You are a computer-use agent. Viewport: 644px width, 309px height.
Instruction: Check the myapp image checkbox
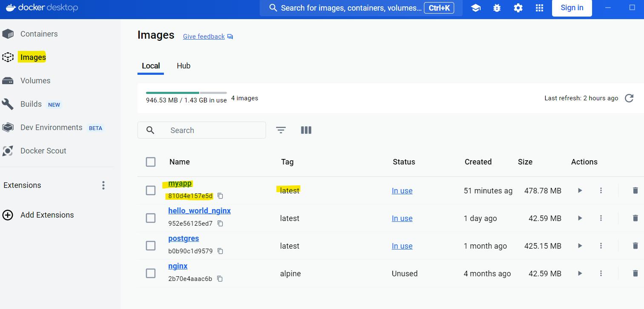pos(151,190)
